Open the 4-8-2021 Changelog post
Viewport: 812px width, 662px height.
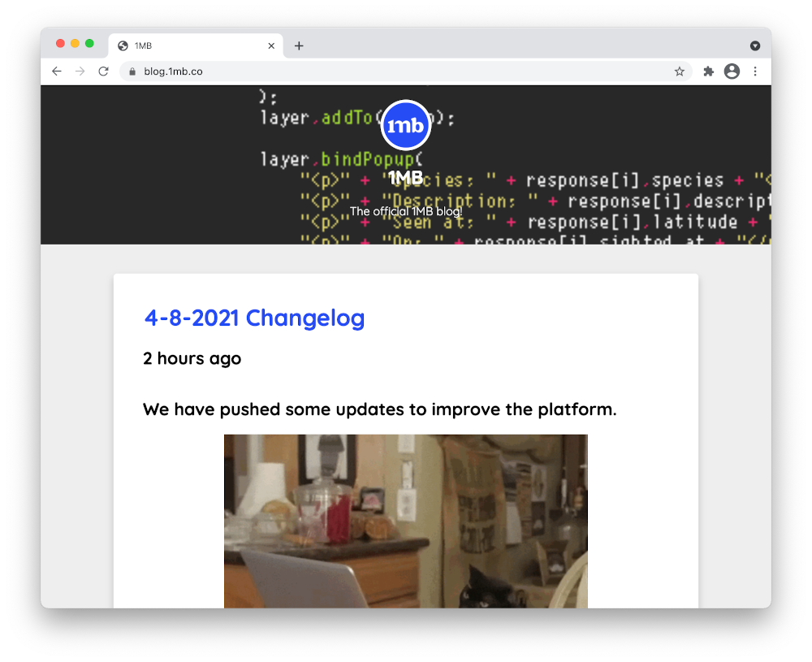pos(254,318)
